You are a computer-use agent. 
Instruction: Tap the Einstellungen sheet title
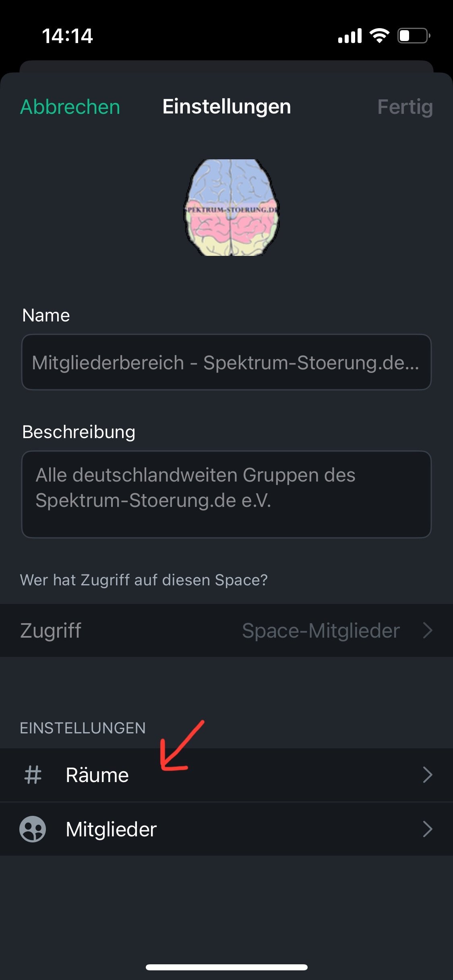pos(226,107)
